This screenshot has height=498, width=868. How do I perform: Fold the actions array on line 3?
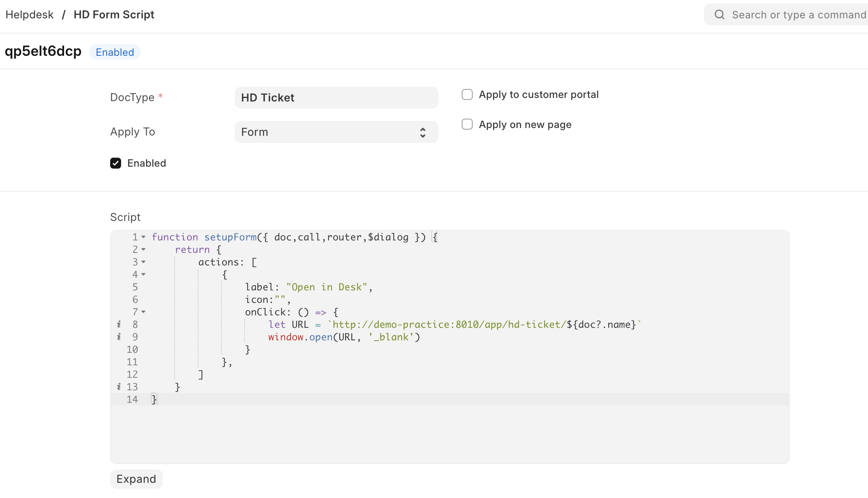click(143, 262)
